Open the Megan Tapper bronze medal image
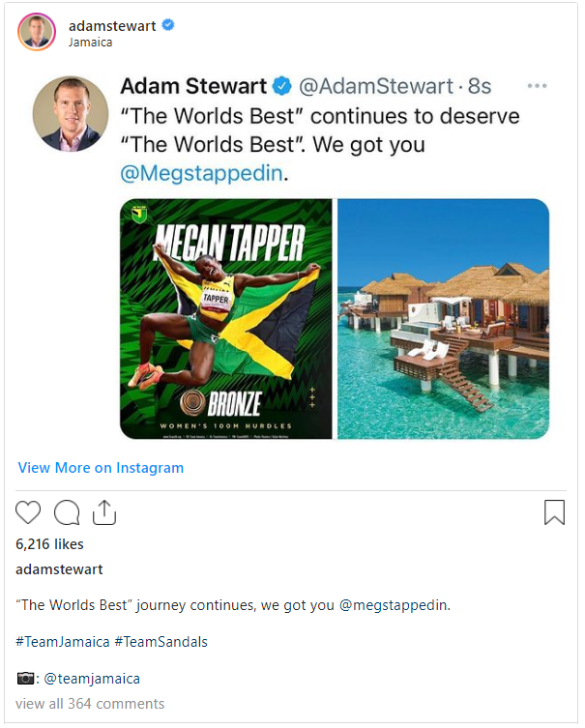585x728 pixels. coord(226,319)
